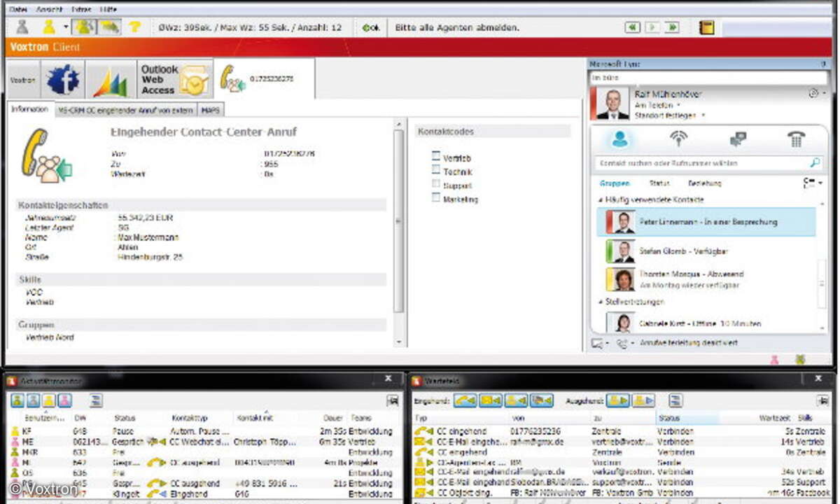Screen dimensions: 840x504
Task: Select the Beziehung view in Lync
Action: [704, 183]
